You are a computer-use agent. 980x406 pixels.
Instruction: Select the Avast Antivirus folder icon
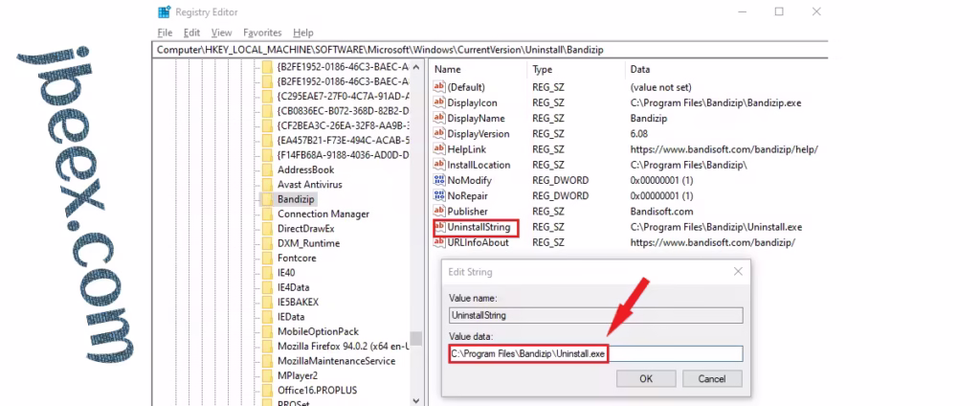click(267, 185)
